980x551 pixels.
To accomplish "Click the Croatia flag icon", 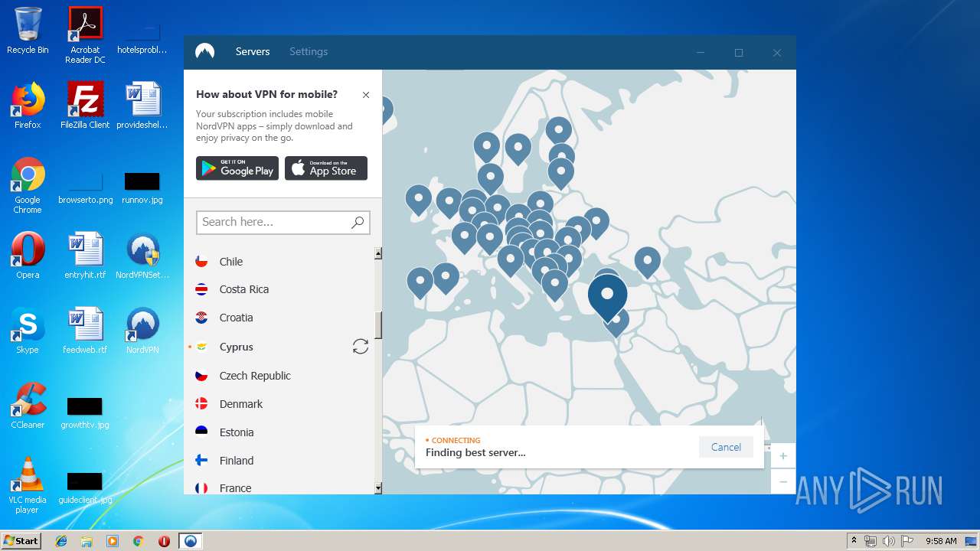I will pos(201,318).
